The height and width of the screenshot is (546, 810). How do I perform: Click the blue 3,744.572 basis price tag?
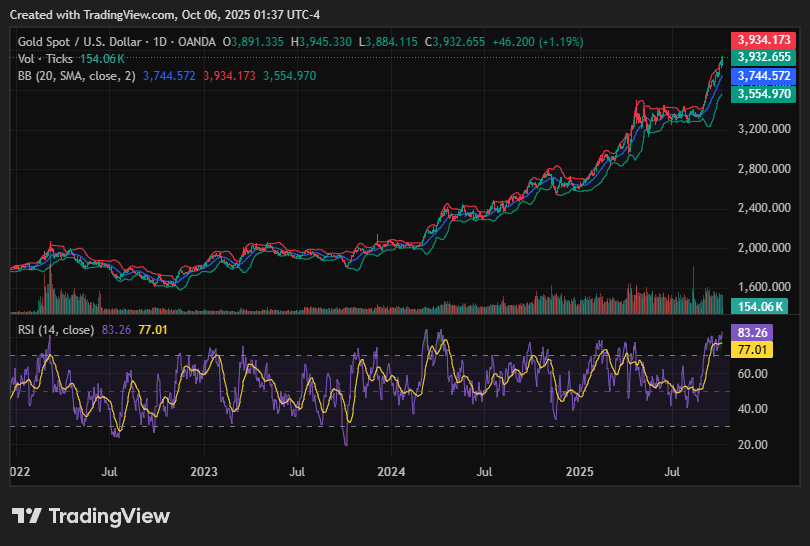click(x=764, y=76)
